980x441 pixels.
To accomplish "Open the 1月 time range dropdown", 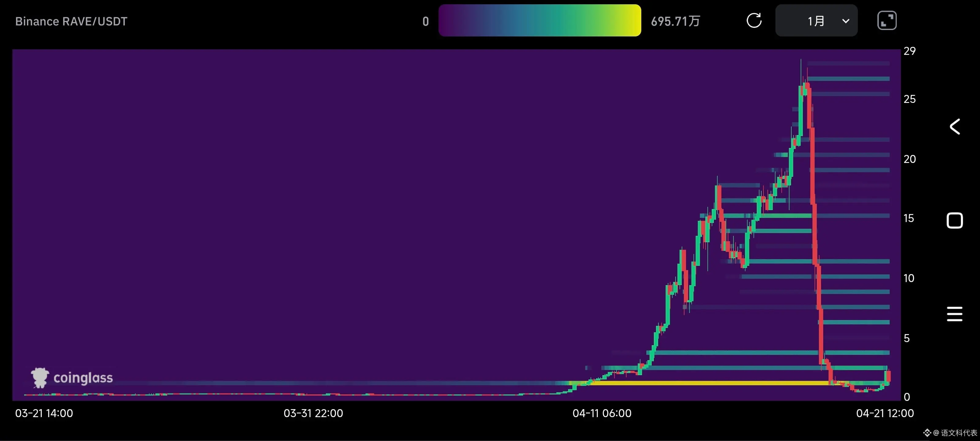I will coord(816,21).
